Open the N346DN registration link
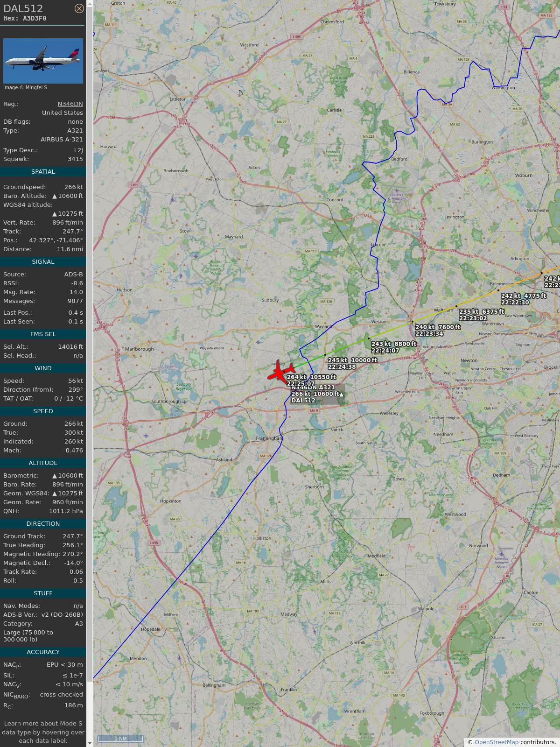This screenshot has width=560, height=747. (x=70, y=104)
